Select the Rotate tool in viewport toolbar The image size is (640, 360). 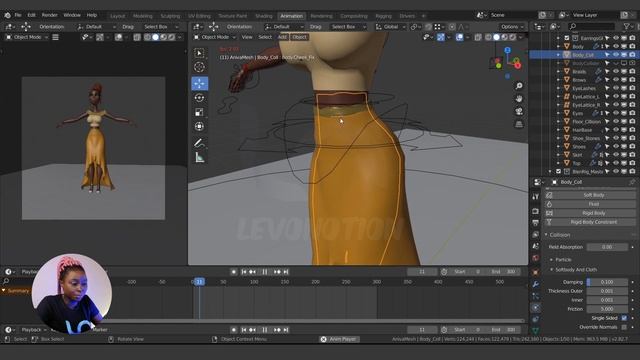point(199,98)
